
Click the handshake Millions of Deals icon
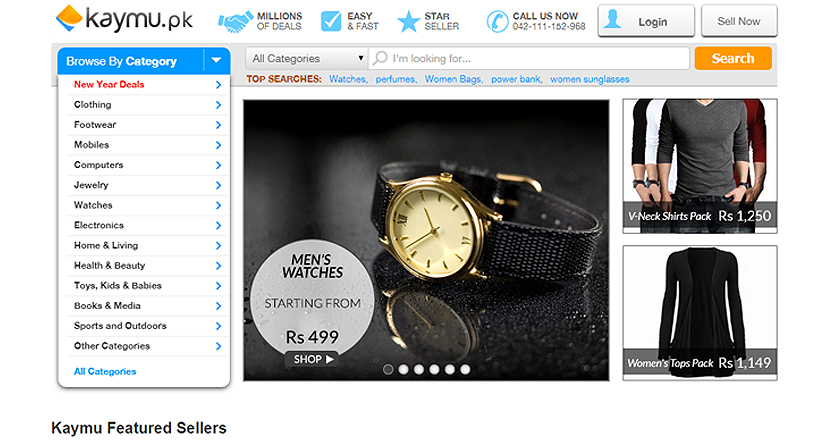coord(235,21)
